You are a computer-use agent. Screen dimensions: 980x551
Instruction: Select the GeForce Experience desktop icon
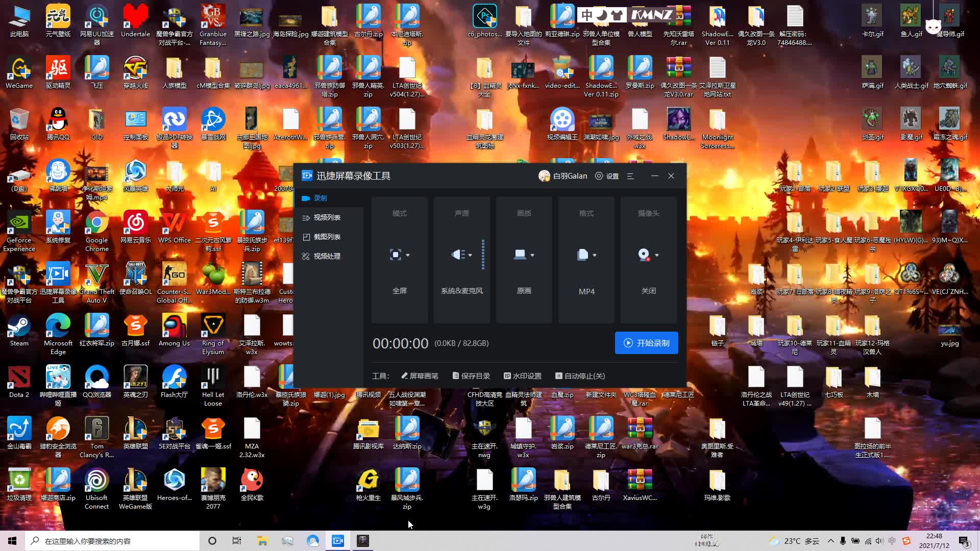[19, 232]
